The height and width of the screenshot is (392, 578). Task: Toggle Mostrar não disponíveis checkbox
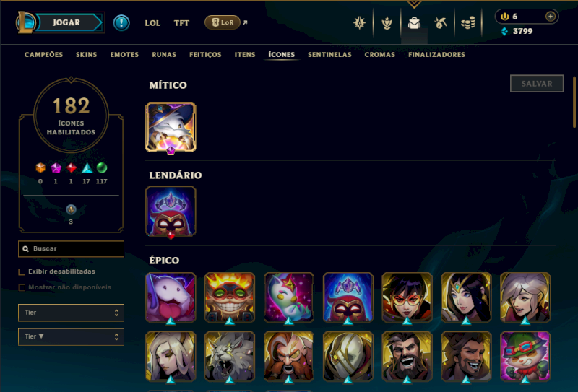[22, 288]
